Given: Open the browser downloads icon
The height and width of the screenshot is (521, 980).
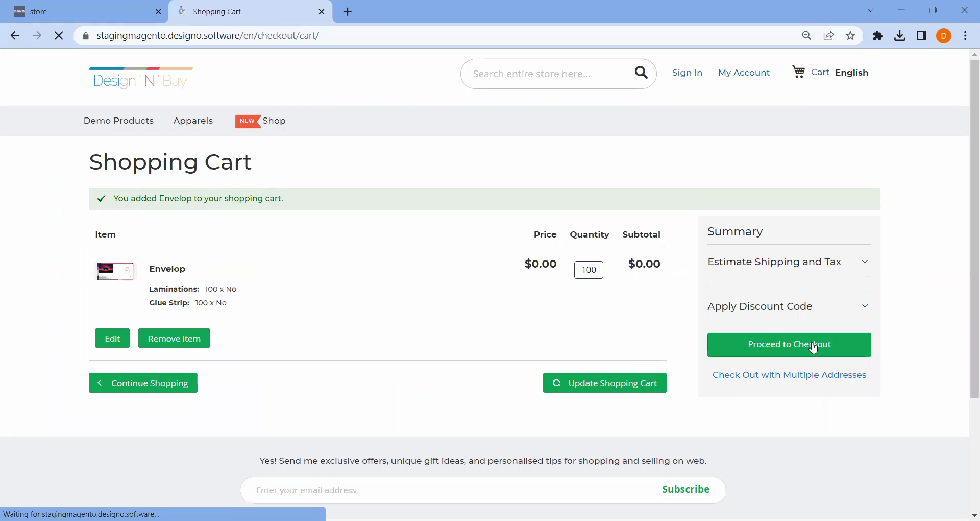Looking at the screenshot, I should [900, 36].
